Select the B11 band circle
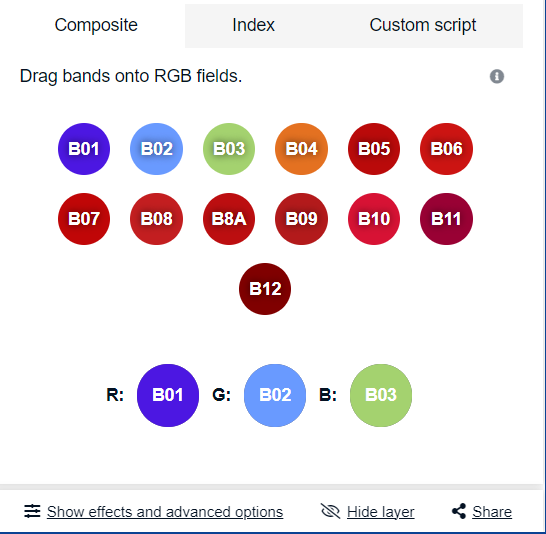Screen dimensions: 546x534 (x=446, y=219)
